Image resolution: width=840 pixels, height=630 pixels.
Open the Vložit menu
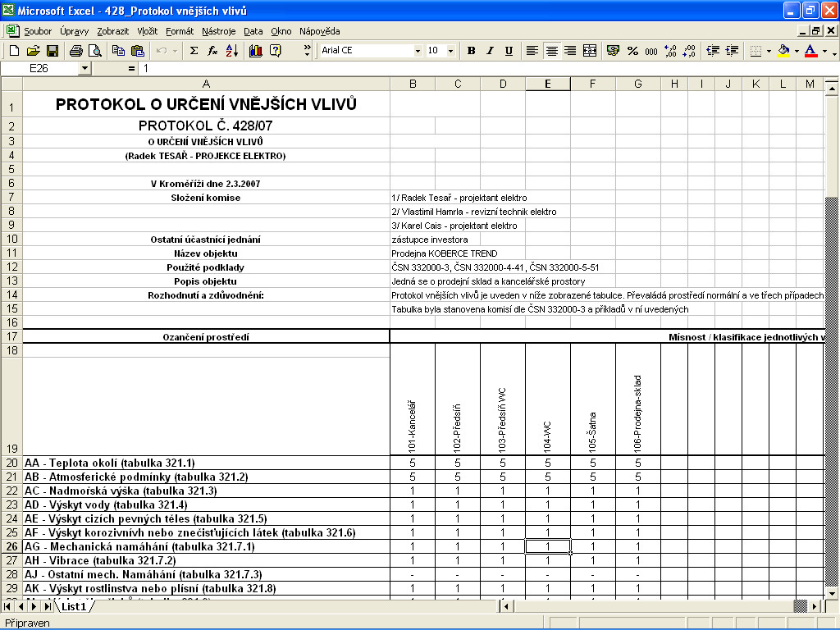148,31
